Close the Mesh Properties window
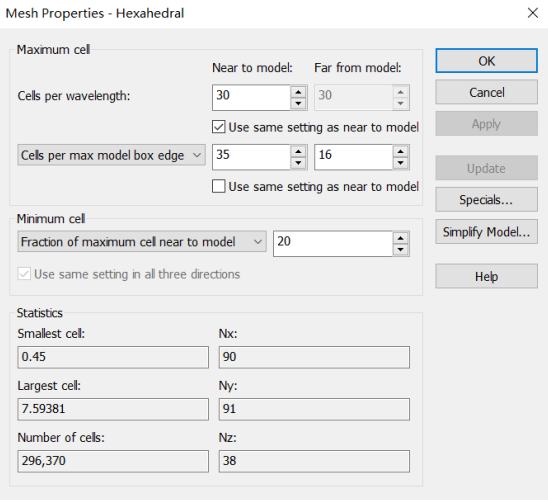Screen dimensions: 548x500 [x=533, y=13]
